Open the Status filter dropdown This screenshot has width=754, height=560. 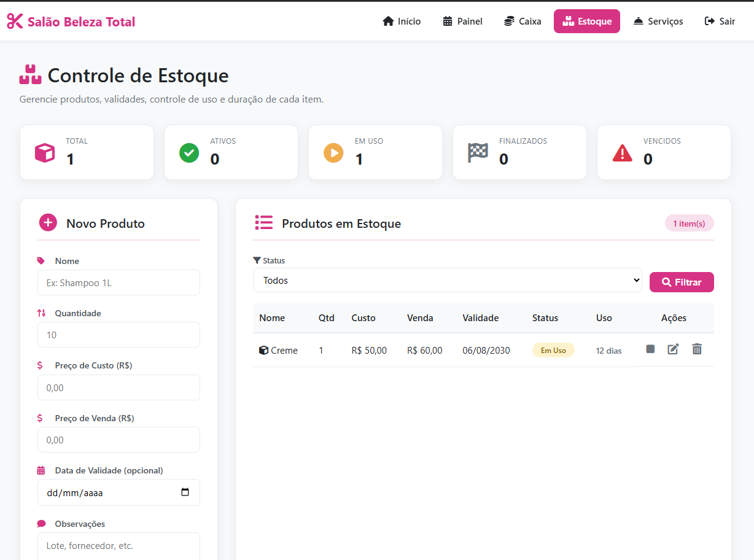pos(448,280)
